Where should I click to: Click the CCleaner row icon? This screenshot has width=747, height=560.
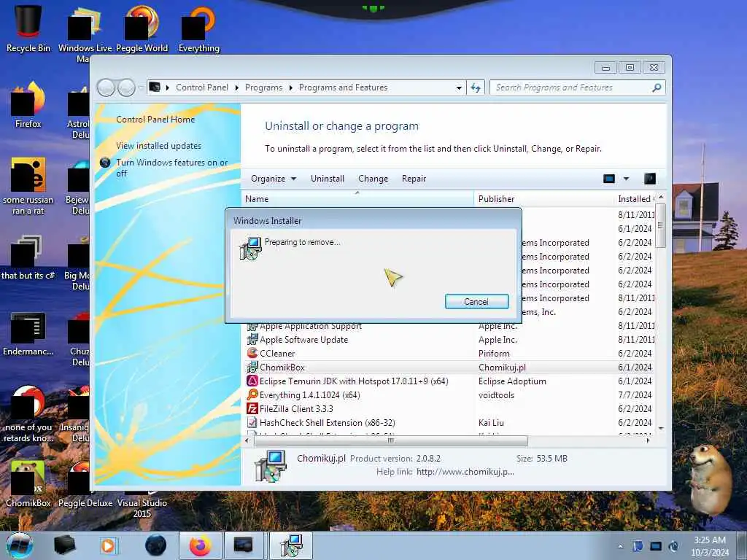click(x=252, y=353)
